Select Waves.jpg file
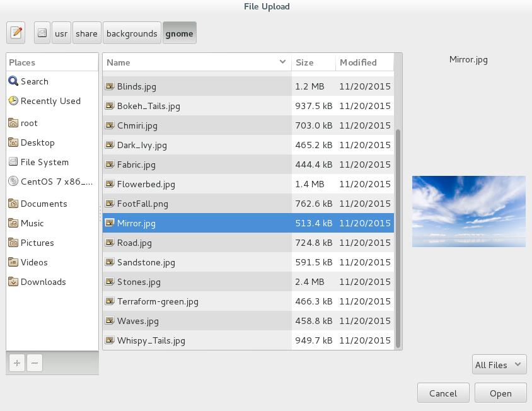This screenshot has height=411, width=532. [x=248, y=321]
